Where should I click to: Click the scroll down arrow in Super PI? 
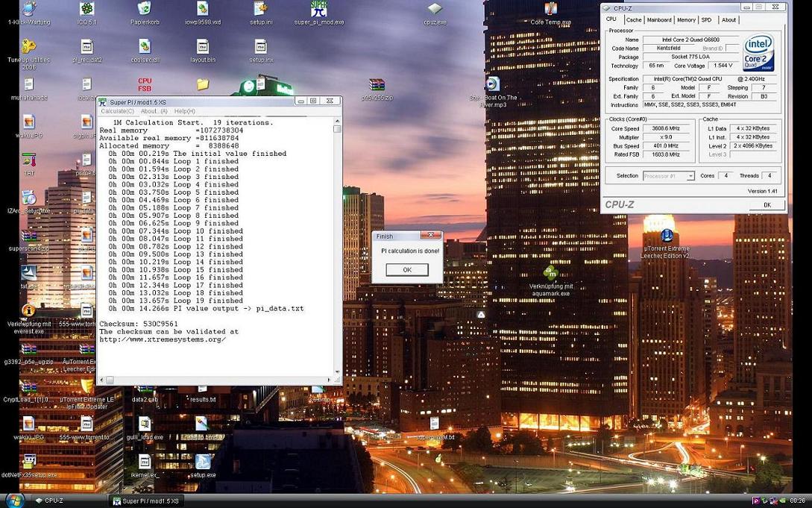tap(337, 371)
